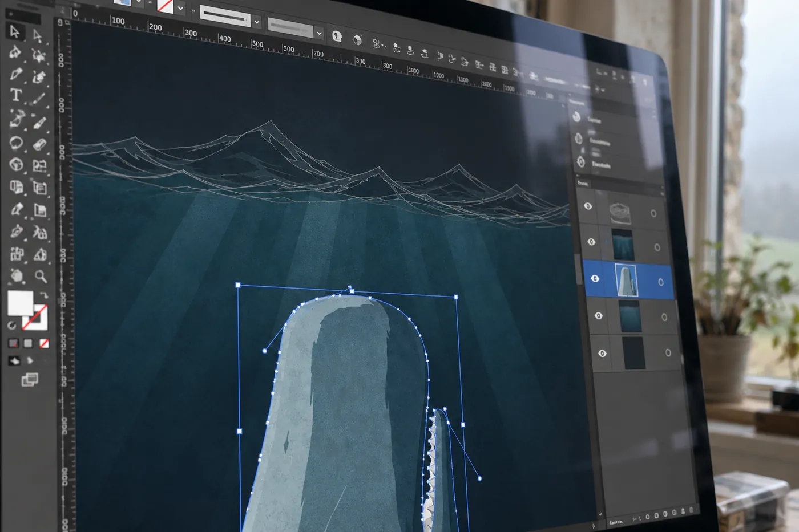Open the second control bar field's dropdown
The image size is (799, 532).
(319, 34)
